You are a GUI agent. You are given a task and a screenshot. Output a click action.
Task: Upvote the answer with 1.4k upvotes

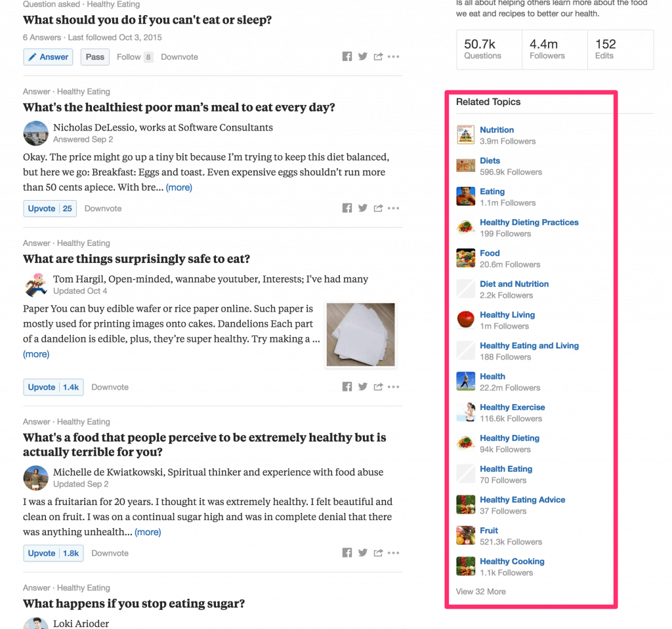[53, 387]
